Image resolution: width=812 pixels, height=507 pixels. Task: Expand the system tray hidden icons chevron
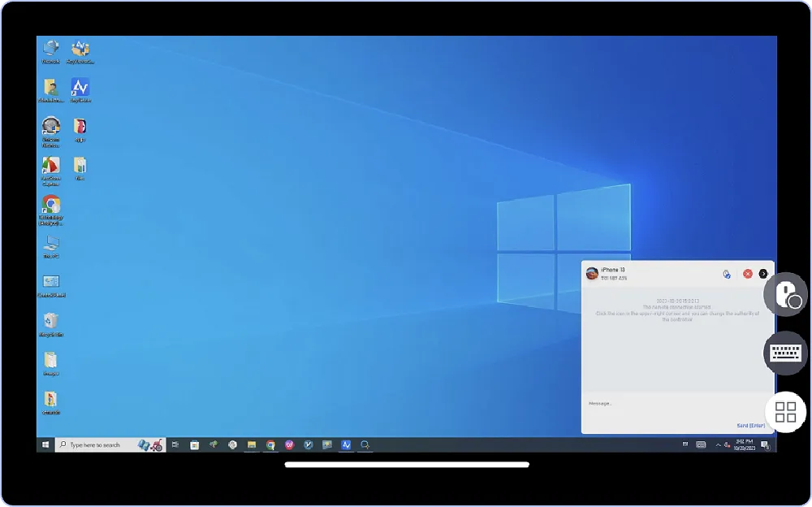click(718, 445)
